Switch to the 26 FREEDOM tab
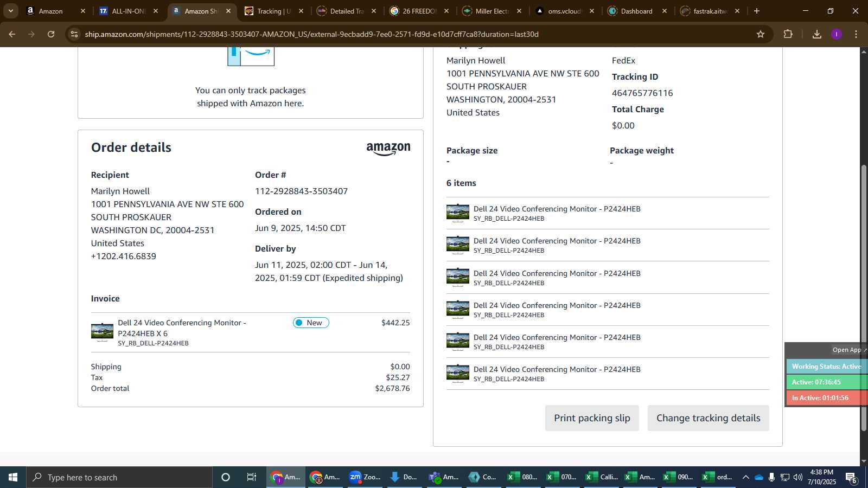868x488 pixels. pyautogui.click(x=419, y=11)
